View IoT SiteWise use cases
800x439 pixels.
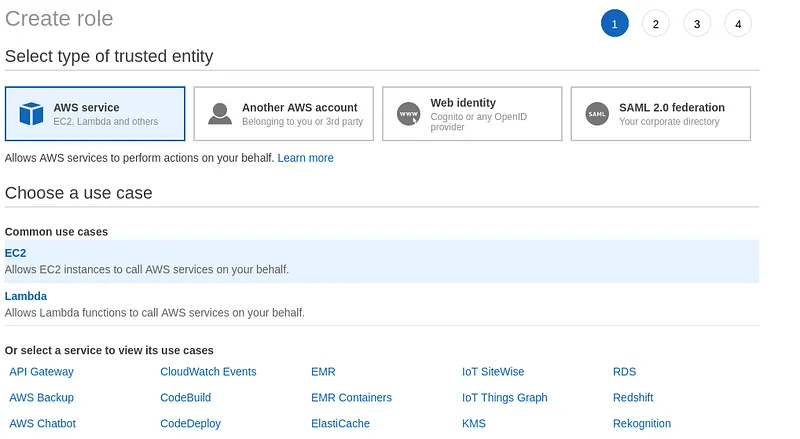[493, 372]
